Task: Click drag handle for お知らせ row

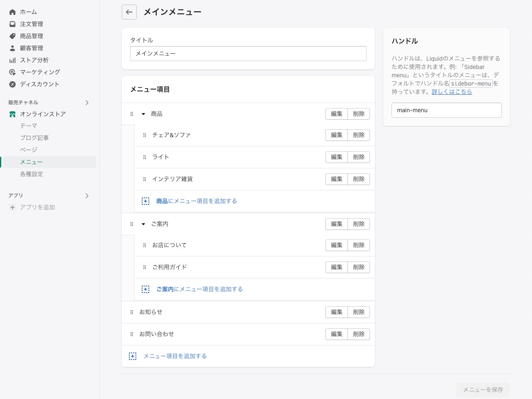Action: (x=132, y=312)
